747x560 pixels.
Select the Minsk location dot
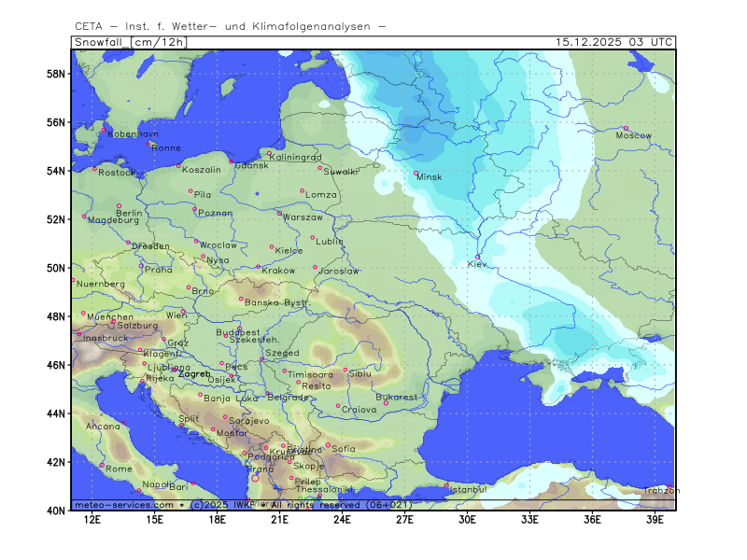(x=416, y=173)
